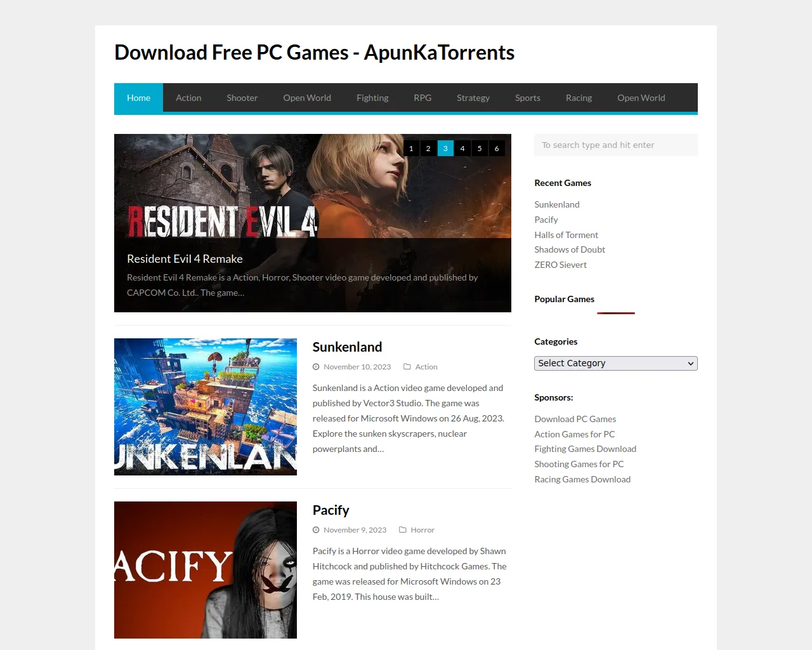Image resolution: width=812 pixels, height=650 pixels.
Task: Click the folder icon next to Horror category
Action: click(x=403, y=530)
